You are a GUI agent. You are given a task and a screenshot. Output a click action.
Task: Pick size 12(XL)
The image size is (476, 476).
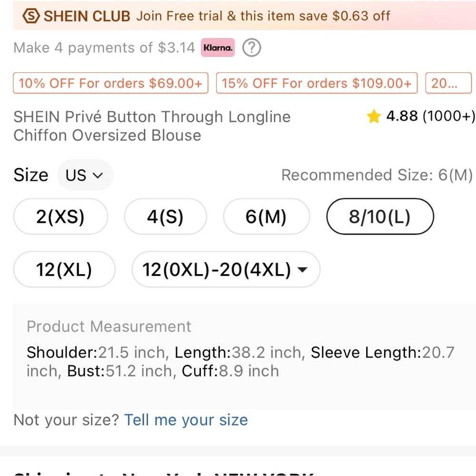64,270
